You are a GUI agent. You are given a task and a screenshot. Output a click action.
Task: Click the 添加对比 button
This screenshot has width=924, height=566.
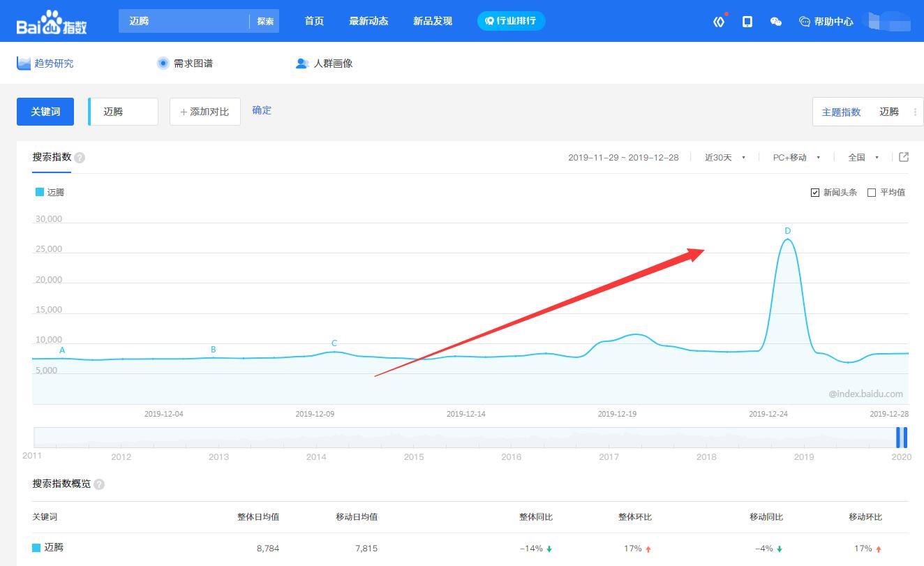coord(205,112)
